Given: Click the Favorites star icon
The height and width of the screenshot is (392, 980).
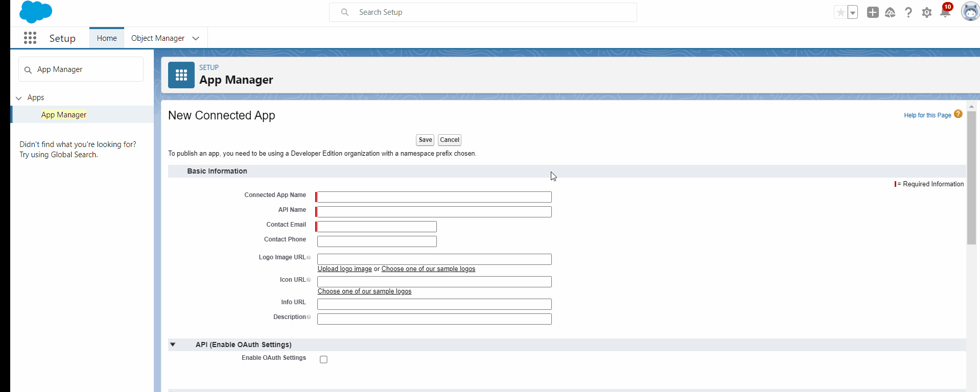Looking at the screenshot, I should coord(840,12).
